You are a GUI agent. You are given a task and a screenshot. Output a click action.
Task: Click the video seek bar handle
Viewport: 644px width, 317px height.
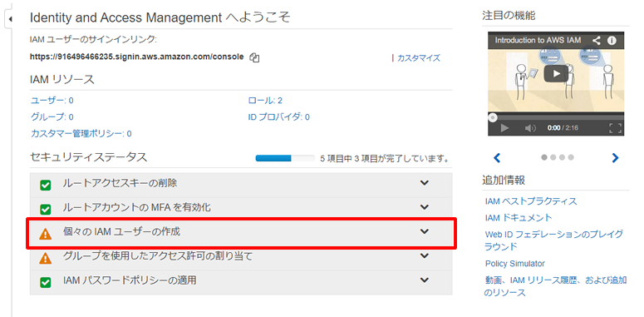492,117
